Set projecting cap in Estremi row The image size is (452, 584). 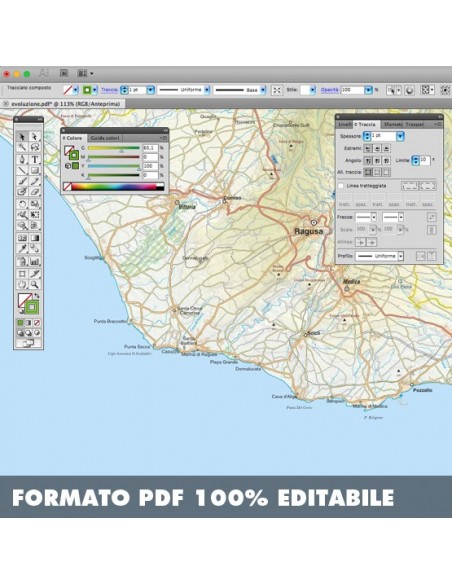pos(386,149)
